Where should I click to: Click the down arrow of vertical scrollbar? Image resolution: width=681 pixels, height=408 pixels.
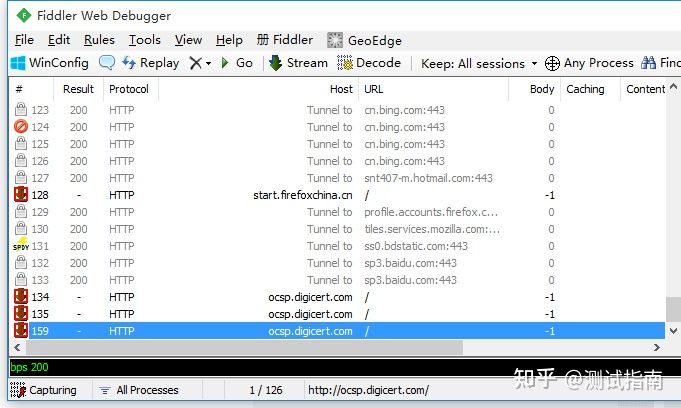(x=673, y=331)
